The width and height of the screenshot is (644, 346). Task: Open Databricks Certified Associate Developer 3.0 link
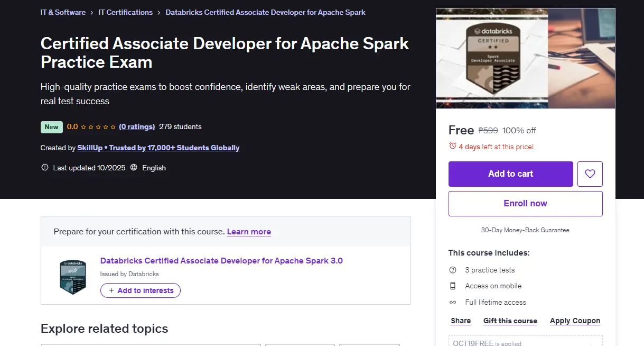[221, 260]
